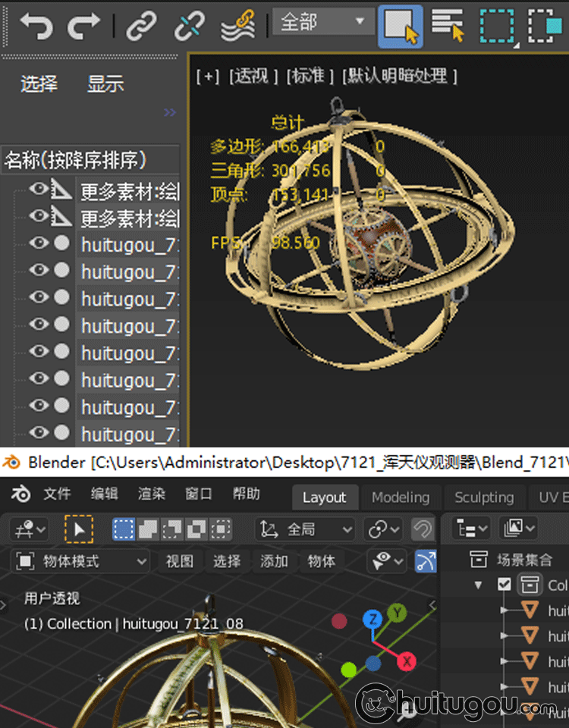Click Blender's select tool arrow icon
This screenshot has height=728, width=569.
coord(79,529)
